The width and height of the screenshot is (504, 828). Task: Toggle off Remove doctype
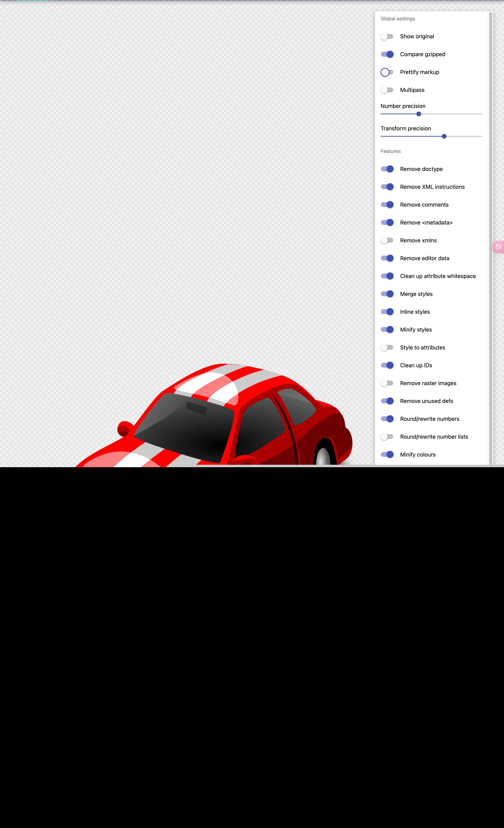(387, 169)
